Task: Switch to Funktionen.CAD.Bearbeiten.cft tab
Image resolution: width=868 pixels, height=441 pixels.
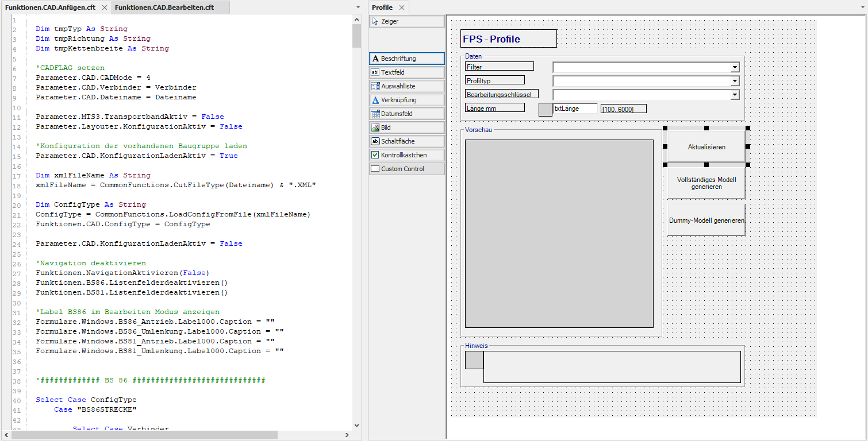Action: [x=164, y=7]
